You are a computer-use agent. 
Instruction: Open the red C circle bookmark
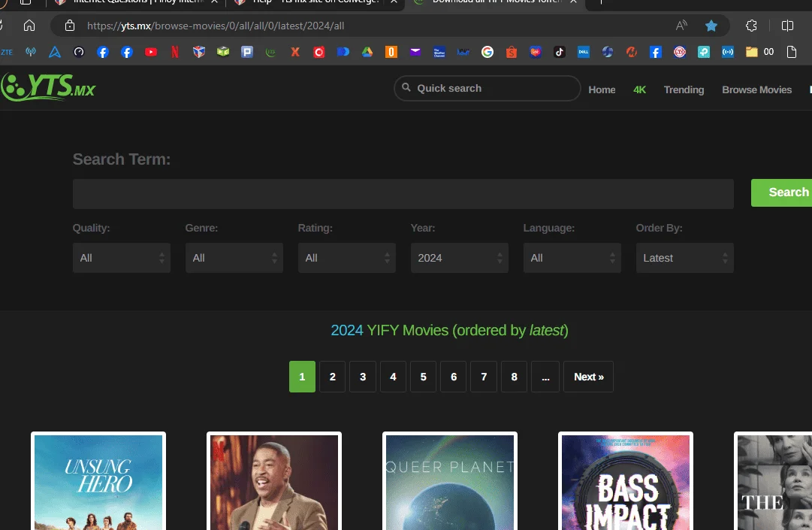pyautogui.click(x=319, y=52)
